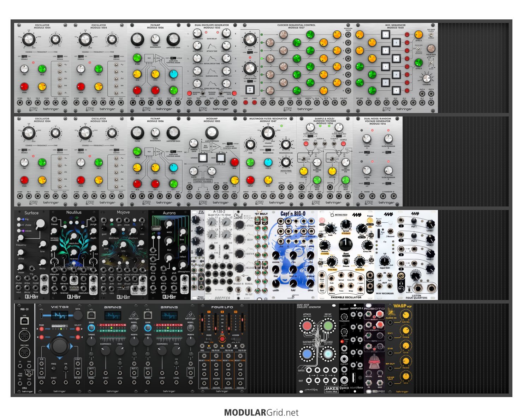This screenshot has height=420, width=523.
Task: Toggle the Pulse Gen switch on Mix-Sequencer
Action: (x=418, y=49)
